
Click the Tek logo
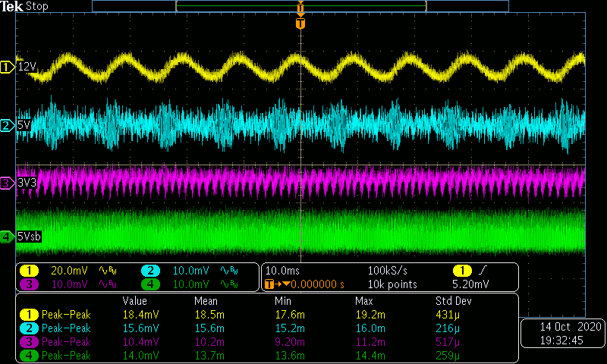pyautogui.click(x=12, y=6)
